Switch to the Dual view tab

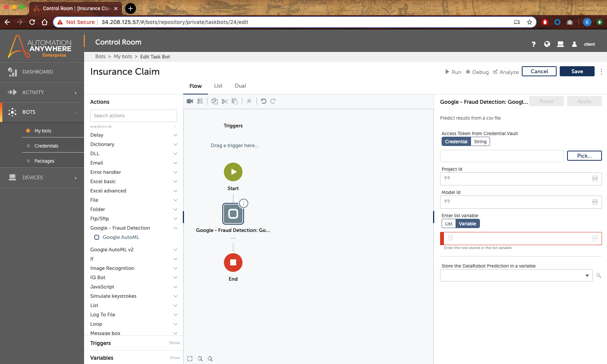241,86
